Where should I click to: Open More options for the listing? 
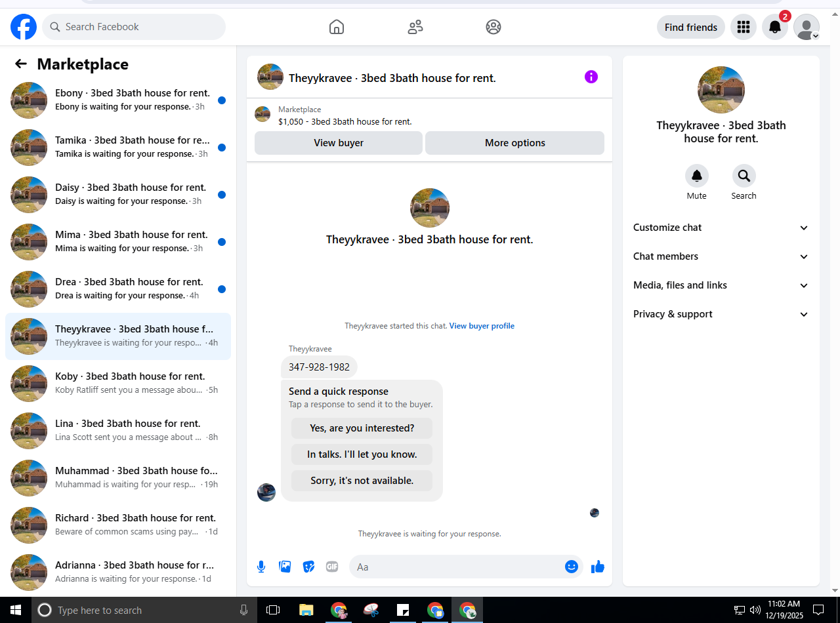point(515,143)
